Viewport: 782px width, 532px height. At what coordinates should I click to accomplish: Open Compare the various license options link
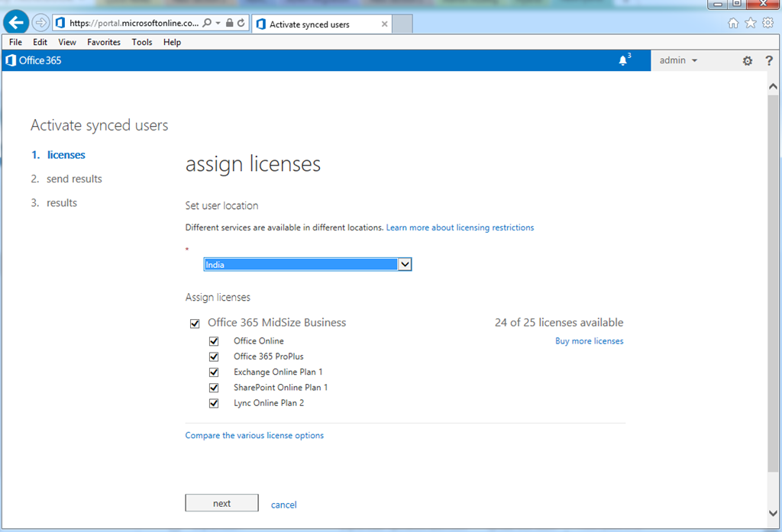(x=254, y=435)
